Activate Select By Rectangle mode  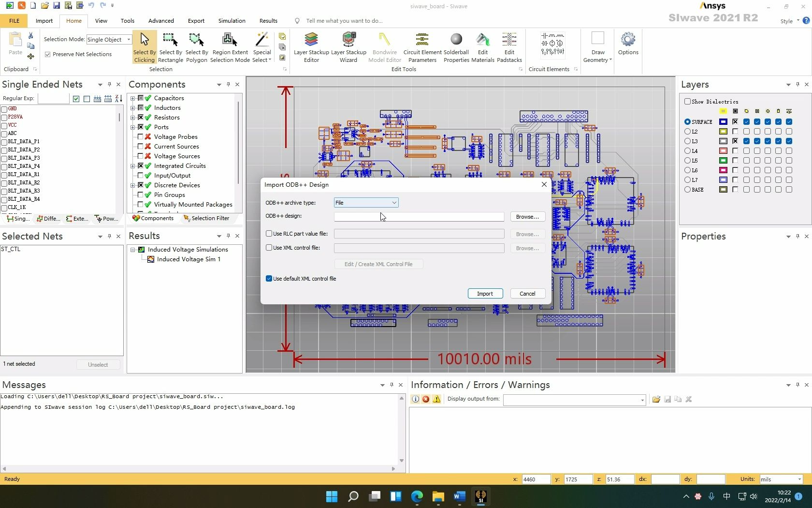(170, 47)
